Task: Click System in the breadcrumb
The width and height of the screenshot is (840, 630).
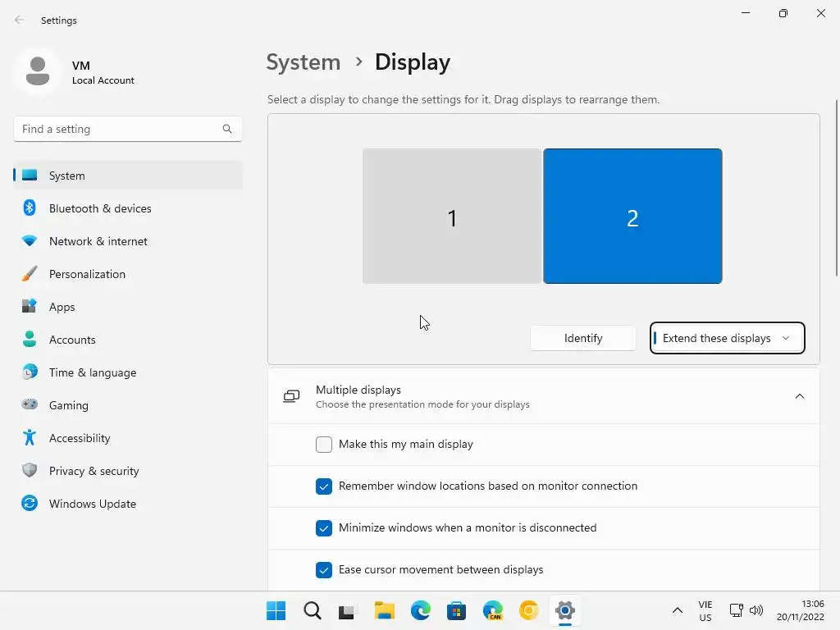Action: point(304,62)
